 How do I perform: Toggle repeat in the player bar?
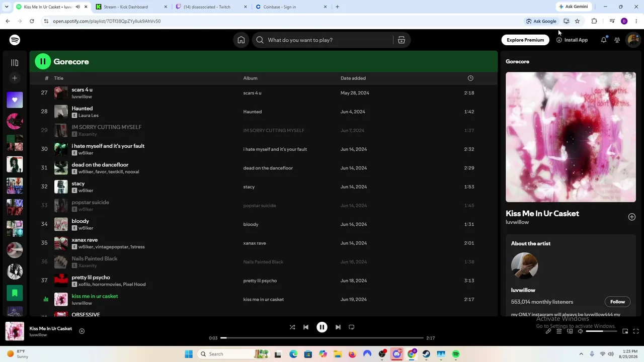click(x=352, y=327)
